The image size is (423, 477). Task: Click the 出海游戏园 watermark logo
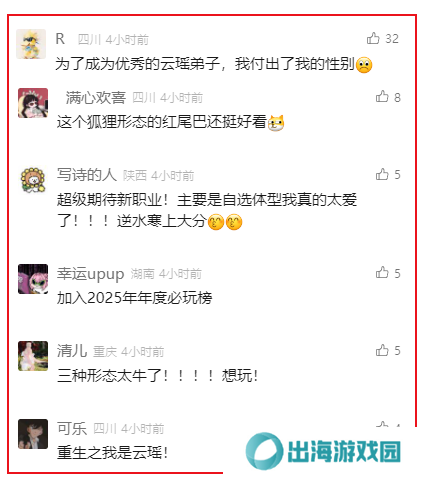click(x=323, y=451)
